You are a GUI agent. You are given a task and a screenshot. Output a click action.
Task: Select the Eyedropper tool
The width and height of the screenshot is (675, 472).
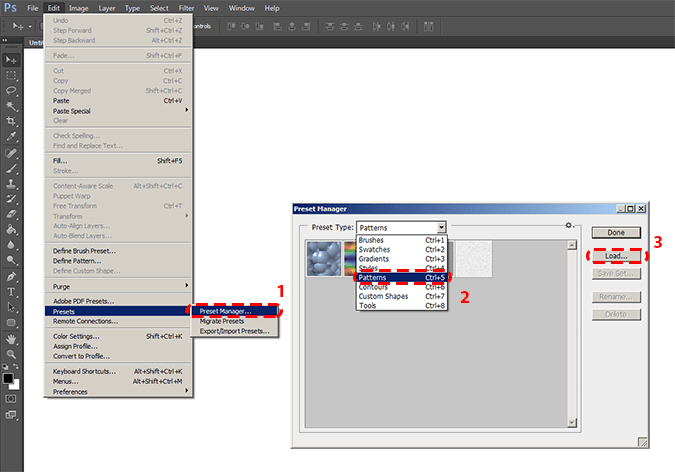tap(11, 137)
